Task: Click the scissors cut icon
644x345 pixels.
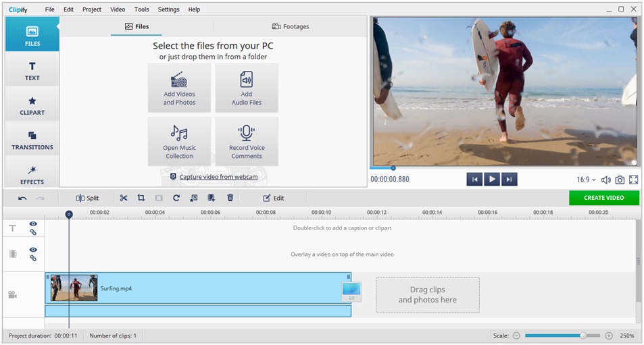Action: [x=124, y=198]
